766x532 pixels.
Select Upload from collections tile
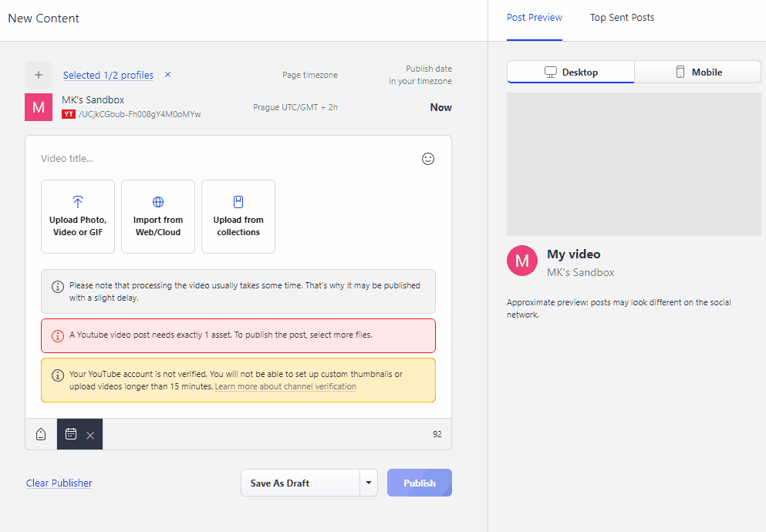(x=238, y=217)
